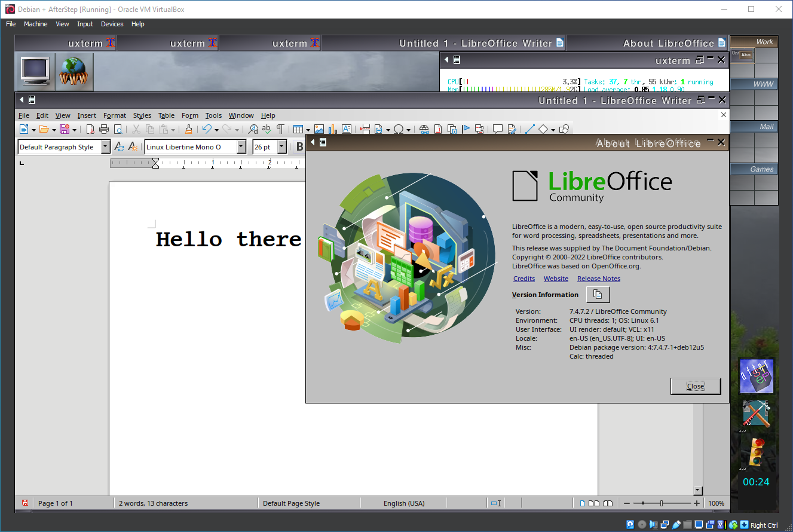Close the About LibreOffice dialog with Close button

coord(695,386)
